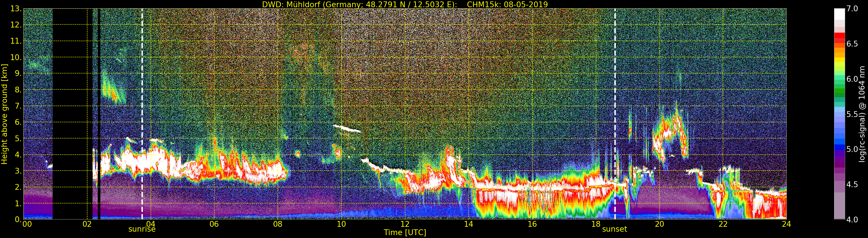Click the height-axis tick label "7."
868x238 pixels.
point(18,106)
